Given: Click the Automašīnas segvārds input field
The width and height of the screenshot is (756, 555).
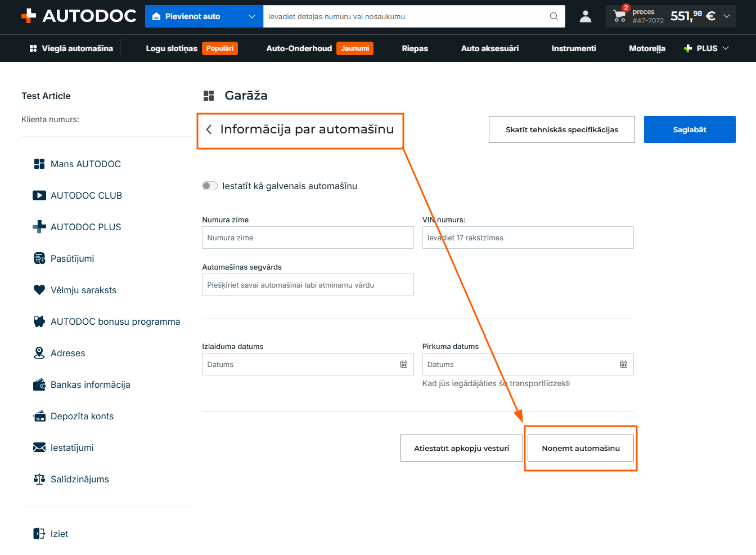Looking at the screenshot, I should (x=308, y=285).
